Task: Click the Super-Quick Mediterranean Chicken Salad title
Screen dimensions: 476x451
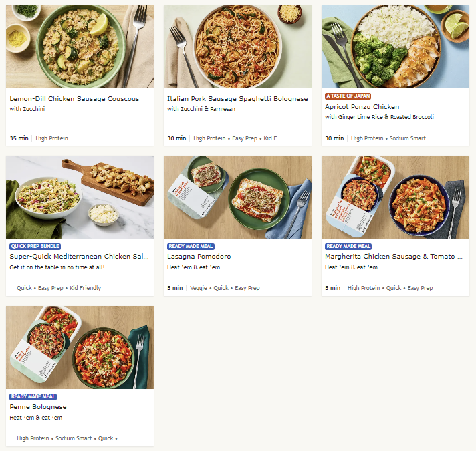Action: point(80,257)
